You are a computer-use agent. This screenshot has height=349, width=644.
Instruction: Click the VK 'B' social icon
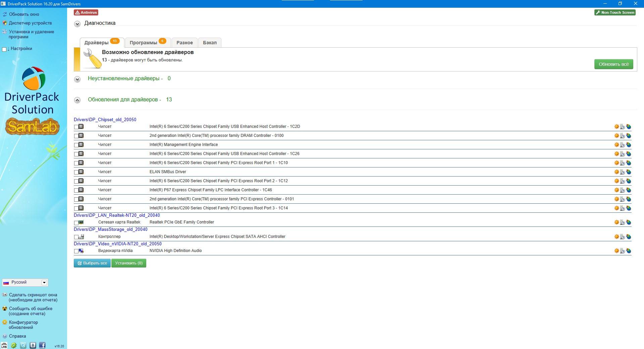point(33,345)
